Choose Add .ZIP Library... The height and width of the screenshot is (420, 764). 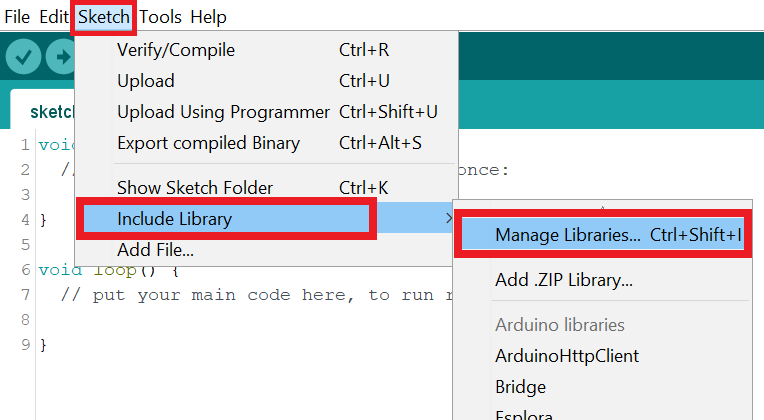click(563, 280)
